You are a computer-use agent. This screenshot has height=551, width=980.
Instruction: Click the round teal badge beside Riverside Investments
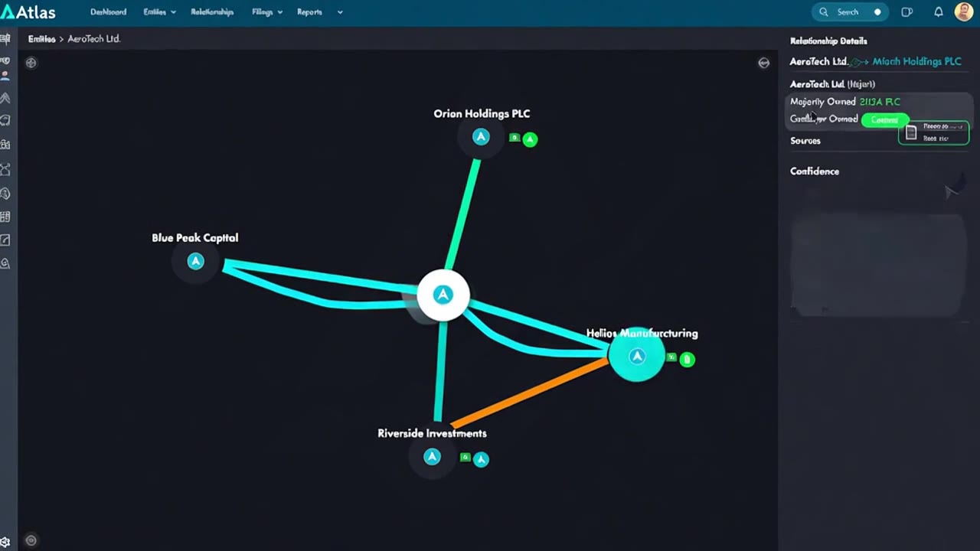coord(481,459)
